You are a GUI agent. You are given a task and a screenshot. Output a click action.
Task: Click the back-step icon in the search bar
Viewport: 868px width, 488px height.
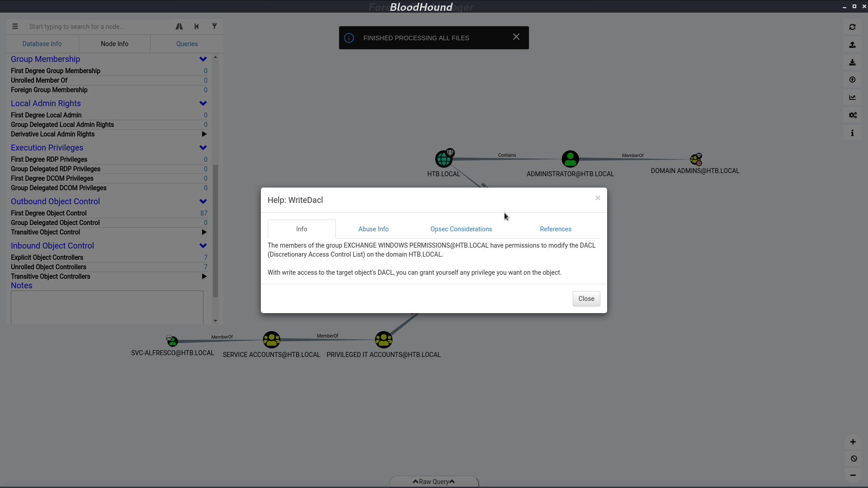click(x=197, y=27)
